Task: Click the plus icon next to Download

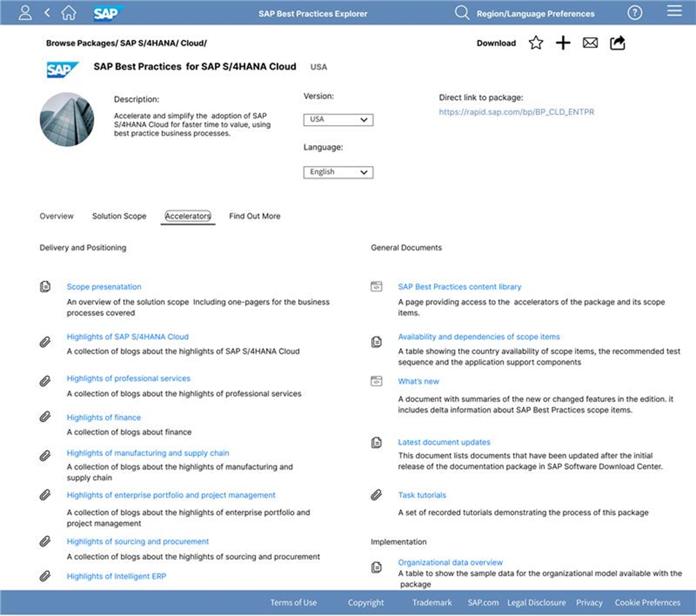Action: [563, 43]
